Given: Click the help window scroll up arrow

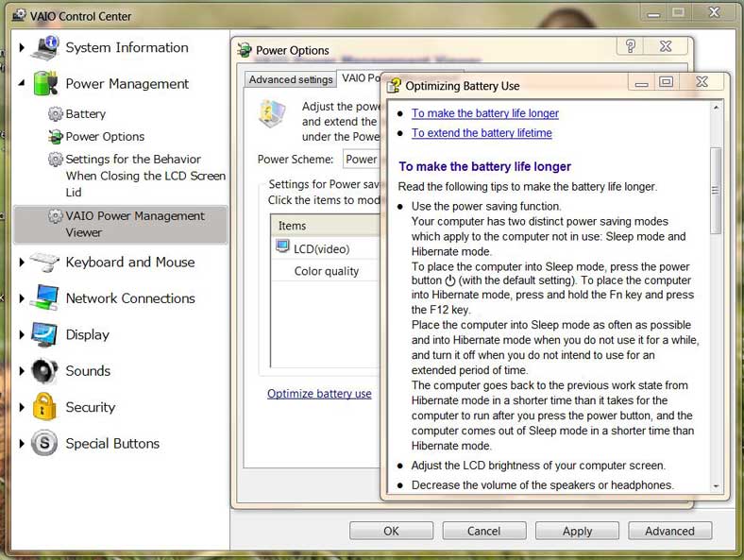Looking at the screenshot, I should tap(716, 108).
